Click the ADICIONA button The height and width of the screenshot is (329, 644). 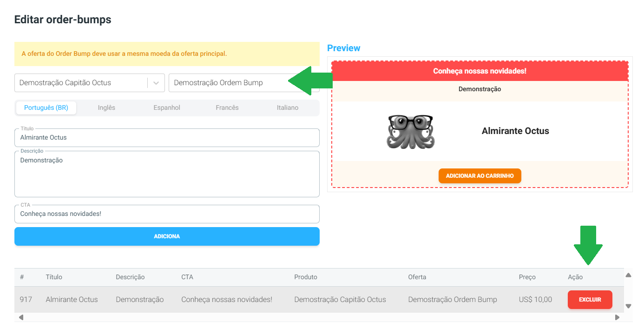167,236
